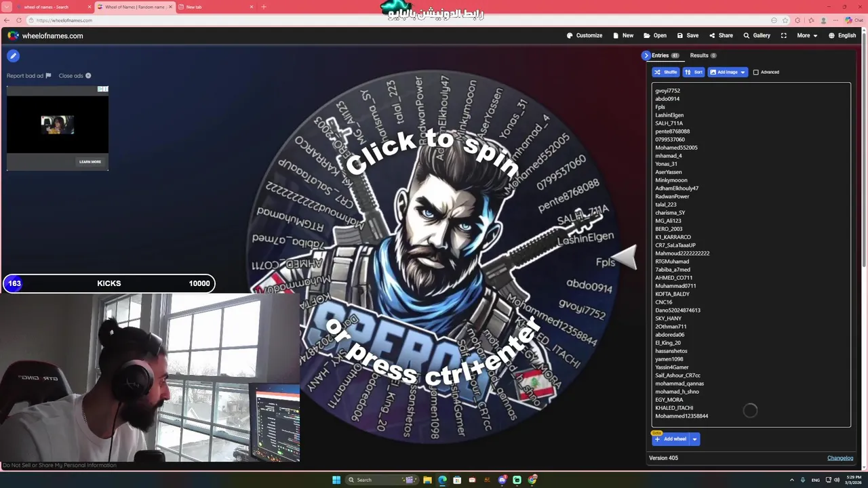
Task: Open Microsoft Edge from taskbar
Action: 442,480
